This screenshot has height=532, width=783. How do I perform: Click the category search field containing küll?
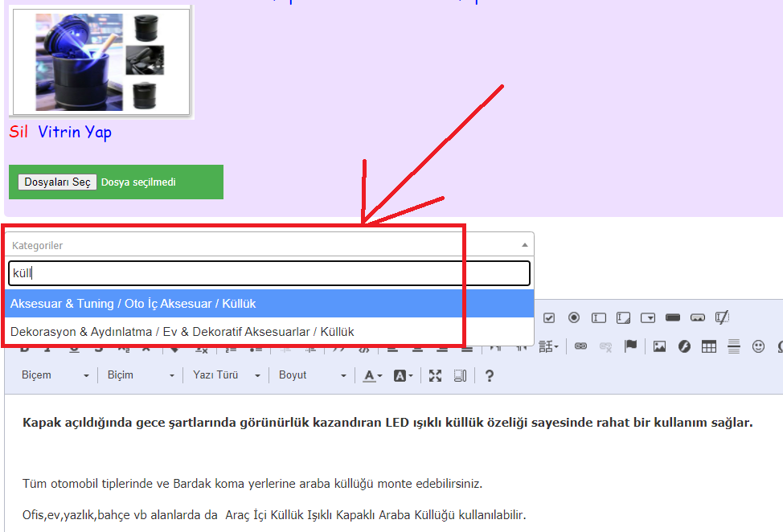[269, 273]
